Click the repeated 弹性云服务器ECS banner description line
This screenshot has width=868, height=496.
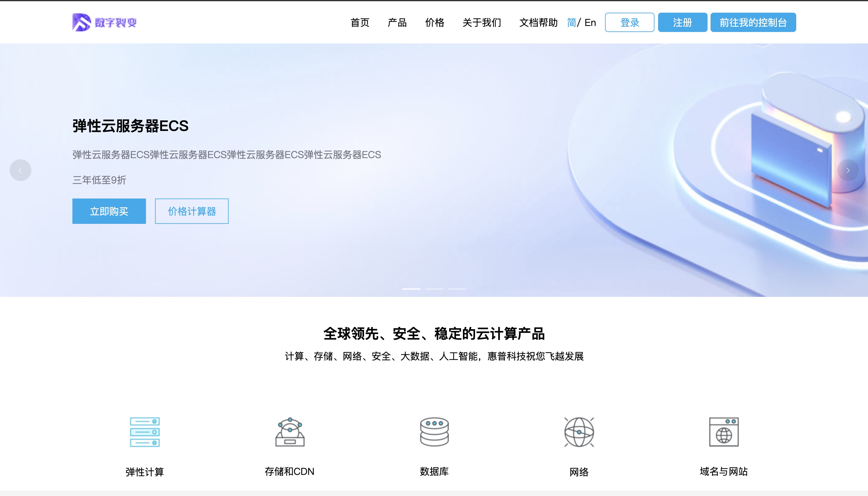tap(227, 155)
